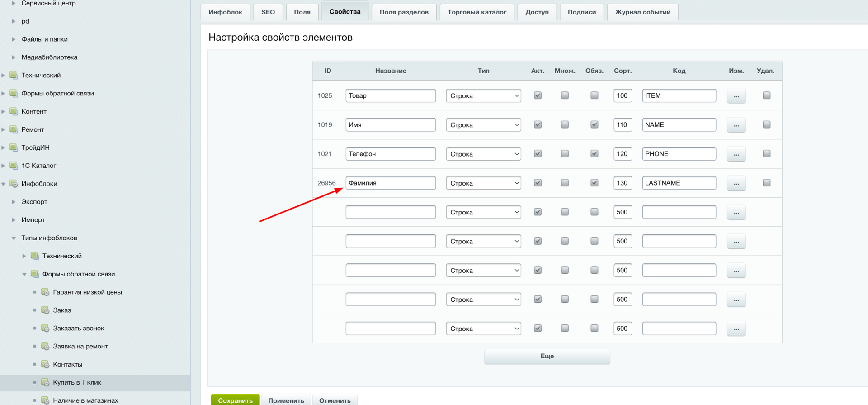Toggle required checkbox for Имя property
This screenshot has height=405, width=868.
594,124
